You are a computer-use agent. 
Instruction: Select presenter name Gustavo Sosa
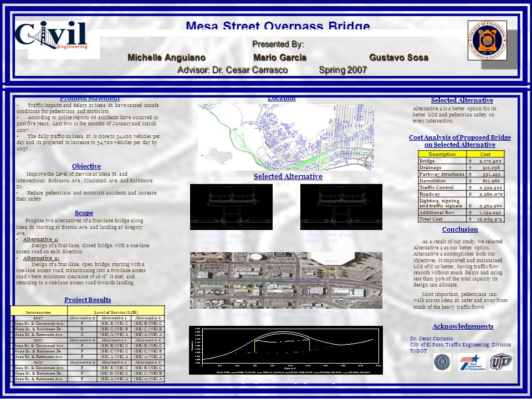398,58
